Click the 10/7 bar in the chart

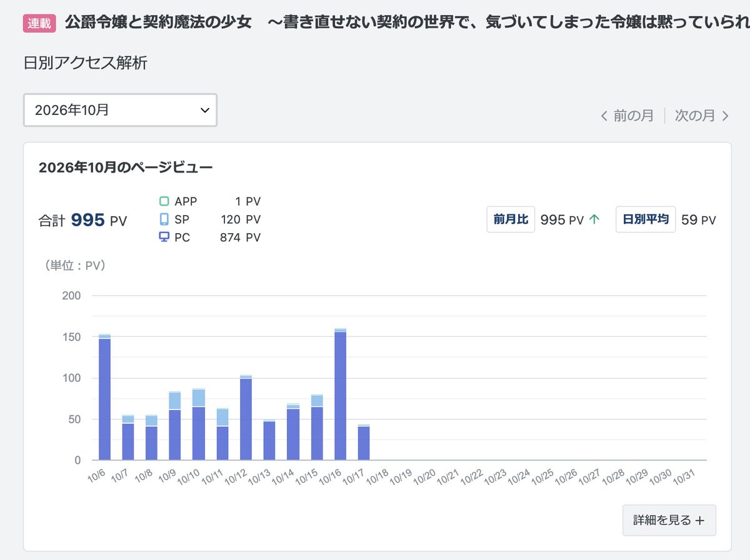click(128, 437)
